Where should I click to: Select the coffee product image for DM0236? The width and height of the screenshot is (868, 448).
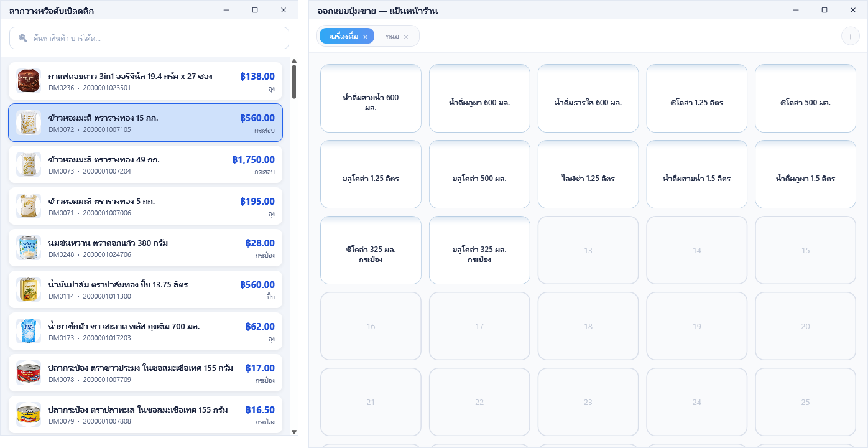click(x=29, y=81)
